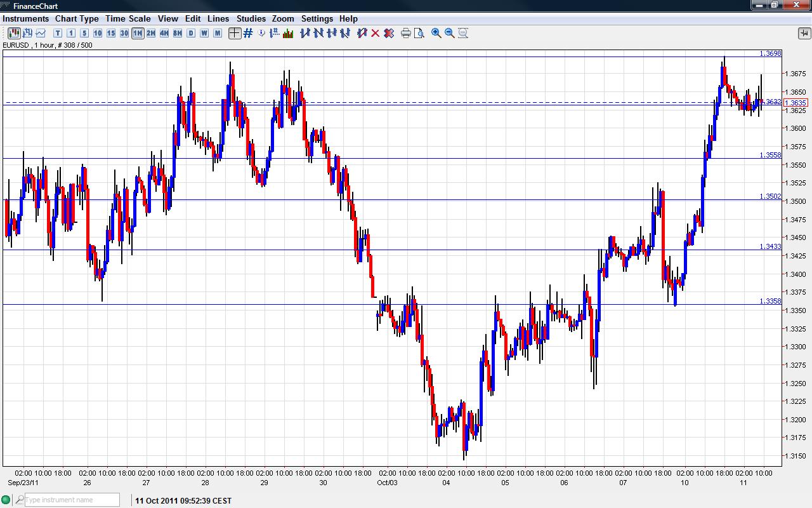This screenshot has height=508, width=812.
Task: Click the 1.3558 horizontal line label
Action: click(771, 155)
